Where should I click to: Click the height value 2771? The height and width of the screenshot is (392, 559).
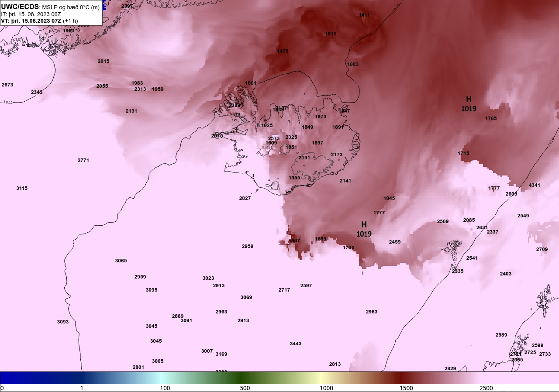[83, 160]
